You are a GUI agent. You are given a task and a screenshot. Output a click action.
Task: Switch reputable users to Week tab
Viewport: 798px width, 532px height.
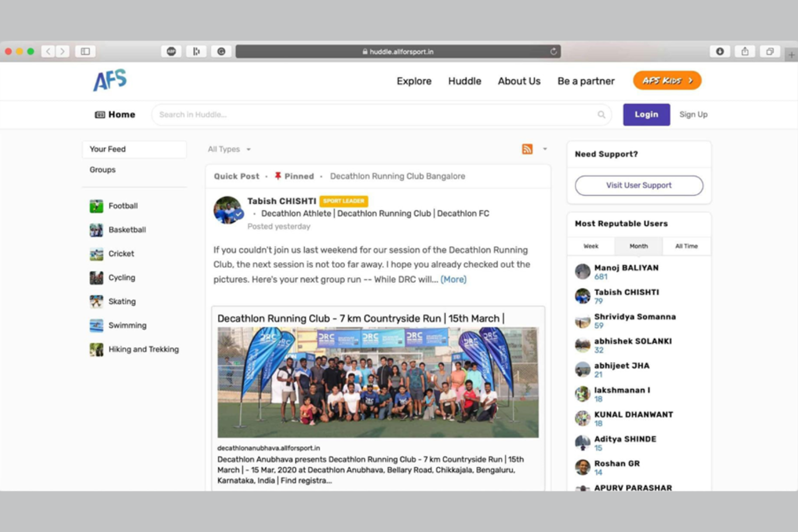click(591, 246)
